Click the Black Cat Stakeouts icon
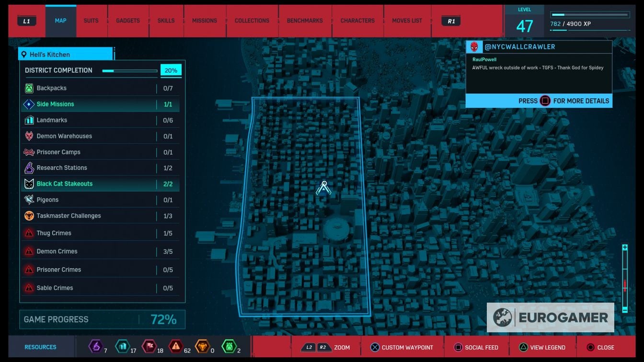644x362 pixels. [x=29, y=184]
